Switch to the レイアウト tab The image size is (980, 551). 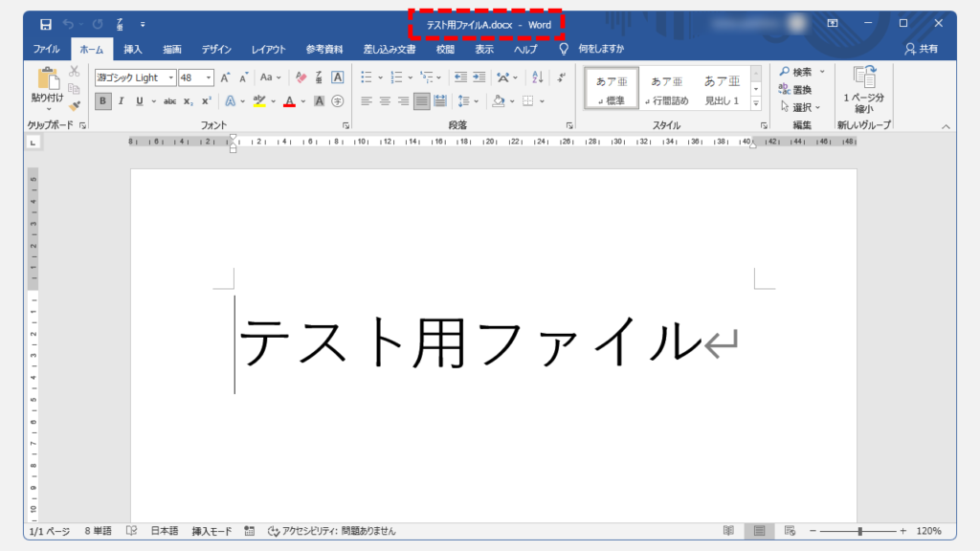(268, 49)
